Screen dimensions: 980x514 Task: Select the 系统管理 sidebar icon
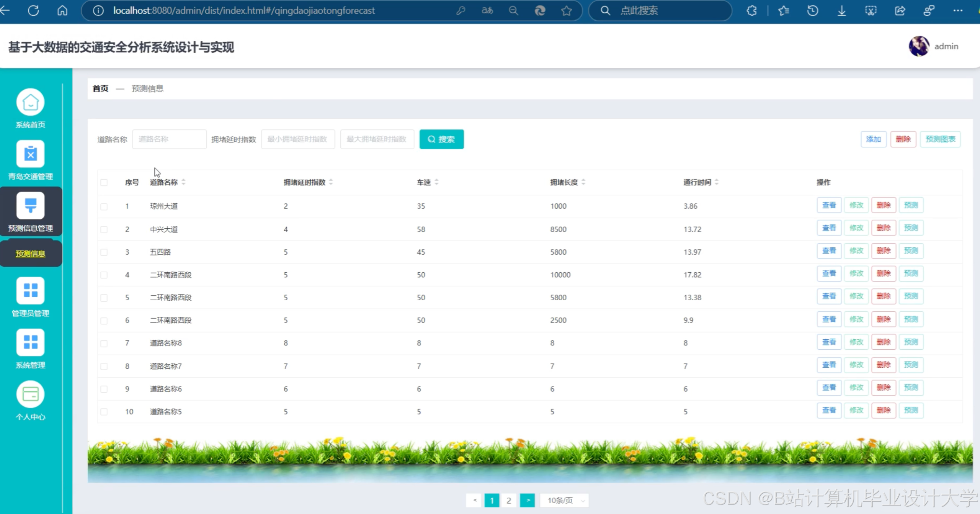click(30, 342)
